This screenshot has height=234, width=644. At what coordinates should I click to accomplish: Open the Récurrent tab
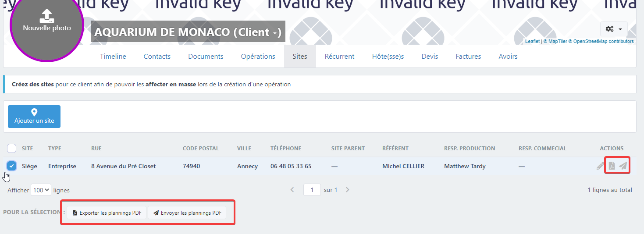point(339,57)
